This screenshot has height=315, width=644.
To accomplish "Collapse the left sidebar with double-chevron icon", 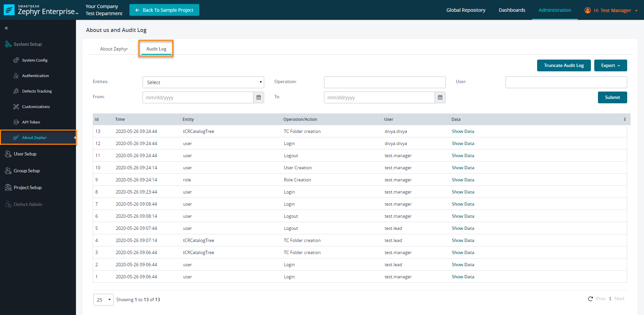I will tap(6, 28).
